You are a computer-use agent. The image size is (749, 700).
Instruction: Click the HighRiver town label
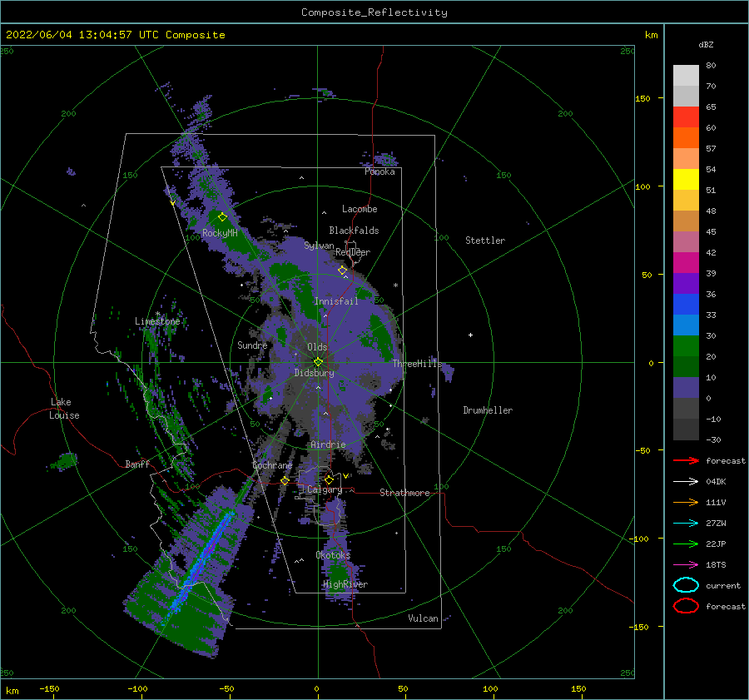point(345,584)
